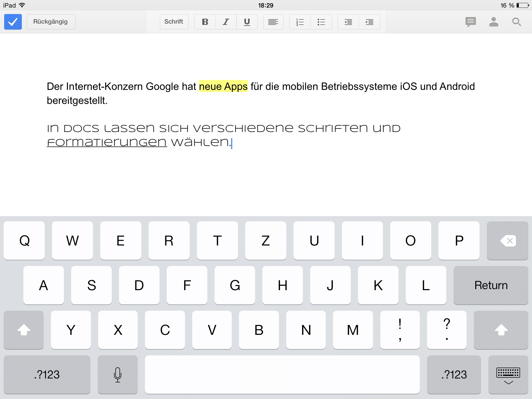The height and width of the screenshot is (399, 532).
Task: Toggle italic formatting
Action: coord(226,22)
